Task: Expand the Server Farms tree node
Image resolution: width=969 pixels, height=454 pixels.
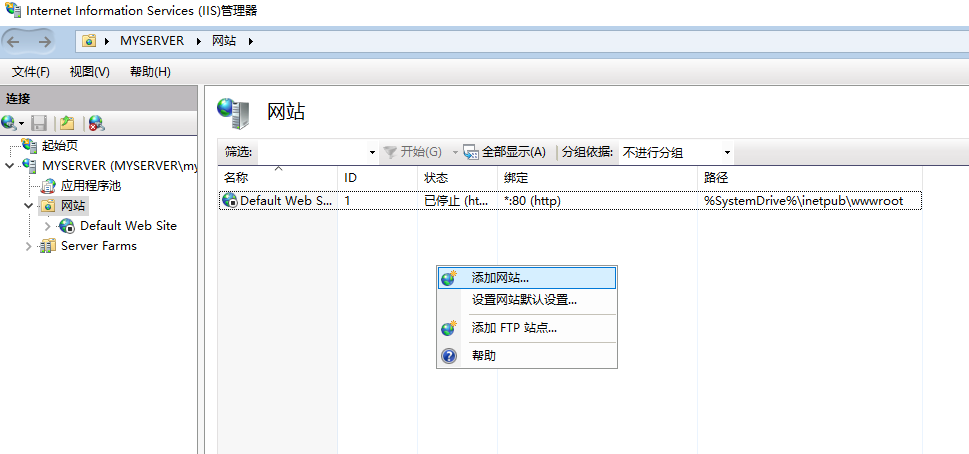Action: coord(28,246)
